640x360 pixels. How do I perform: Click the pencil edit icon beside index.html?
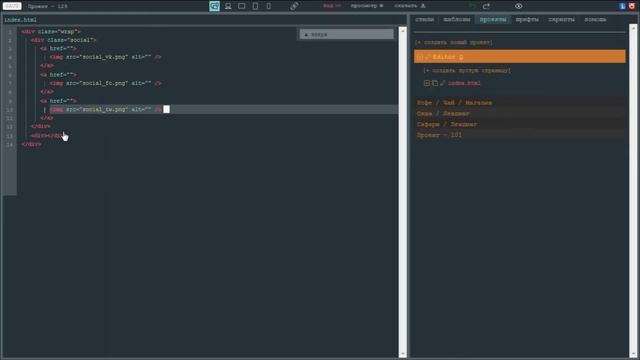pyautogui.click(x=442, y=83)
